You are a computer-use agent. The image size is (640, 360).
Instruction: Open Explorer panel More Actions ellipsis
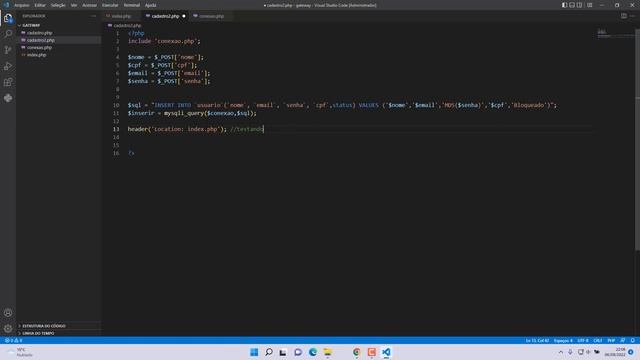click(93, 16)
